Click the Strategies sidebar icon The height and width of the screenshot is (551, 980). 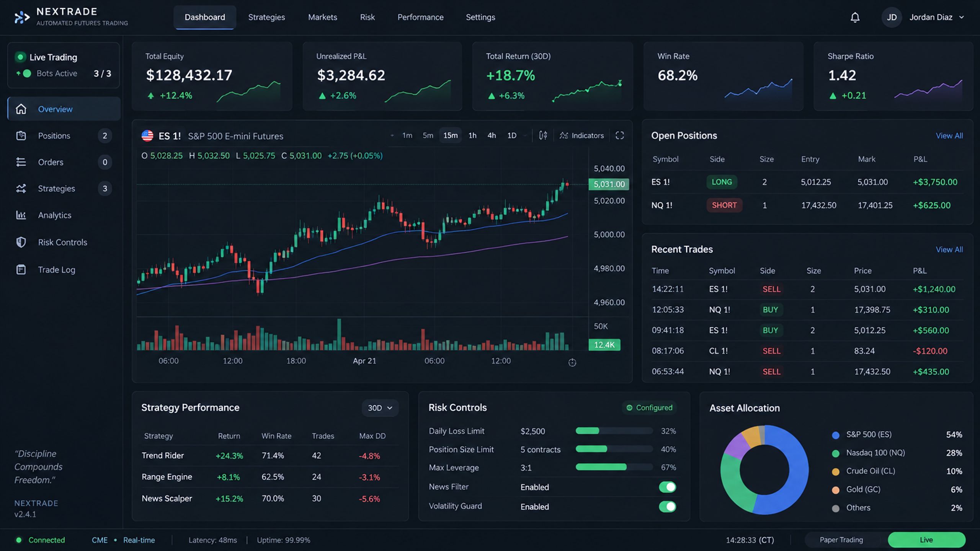coord(21,189)
